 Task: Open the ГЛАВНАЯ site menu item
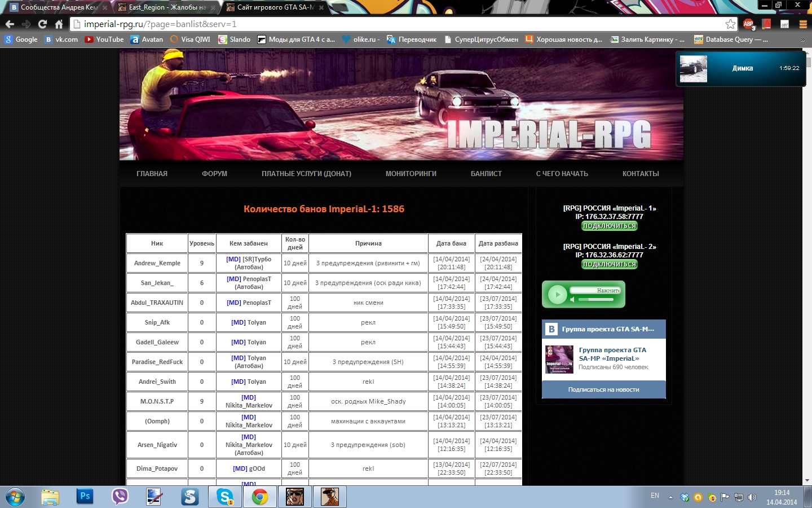point(152,174)
